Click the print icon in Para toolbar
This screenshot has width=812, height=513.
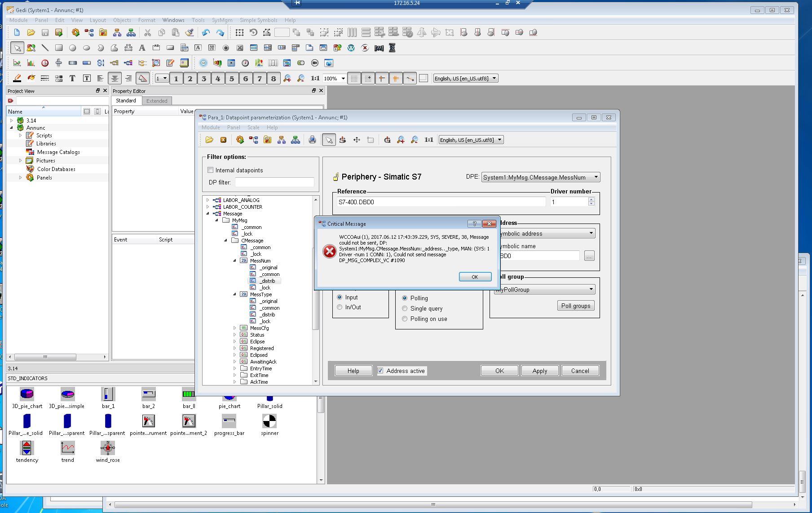pyautogui.click(x=312, y=140)
